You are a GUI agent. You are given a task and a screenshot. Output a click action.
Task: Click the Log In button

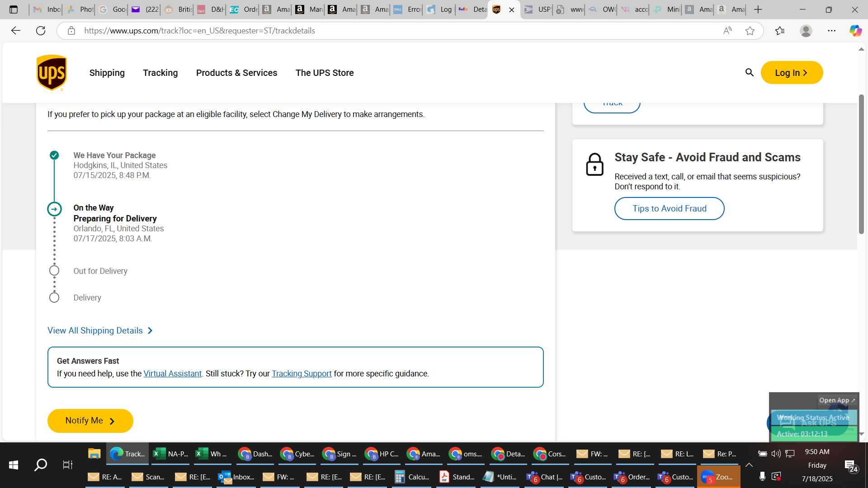click(792, 73)
